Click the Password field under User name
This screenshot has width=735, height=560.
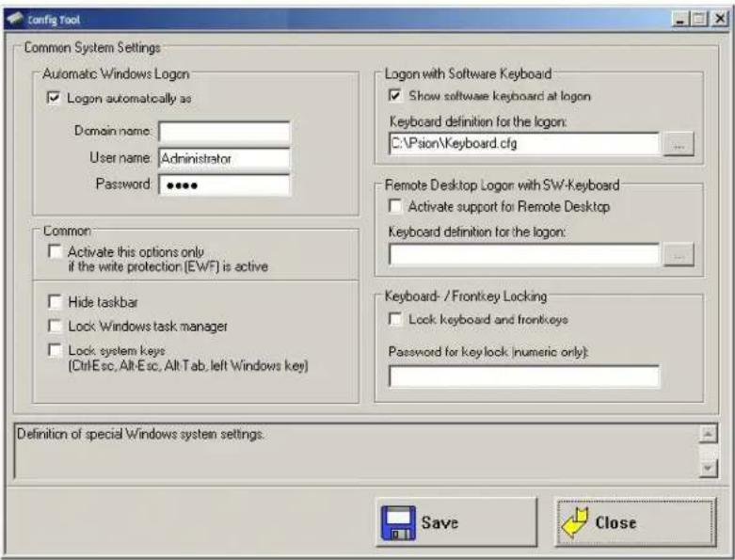click(225, 185)
